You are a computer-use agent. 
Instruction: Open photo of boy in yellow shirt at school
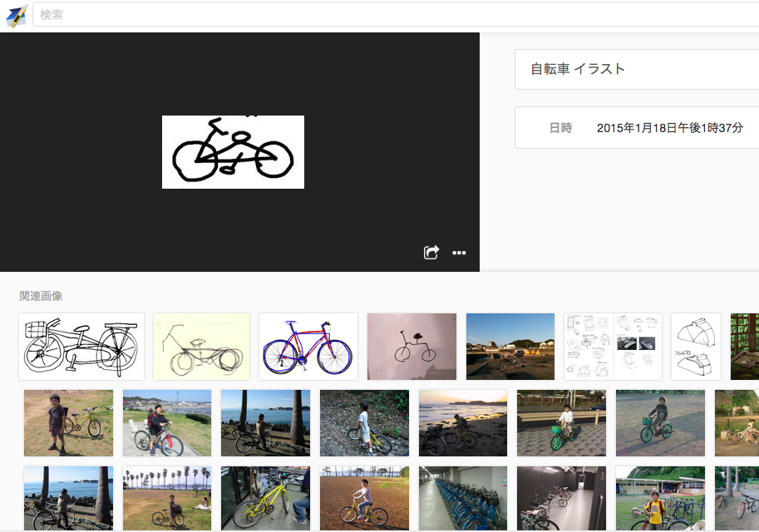[660, 498]
